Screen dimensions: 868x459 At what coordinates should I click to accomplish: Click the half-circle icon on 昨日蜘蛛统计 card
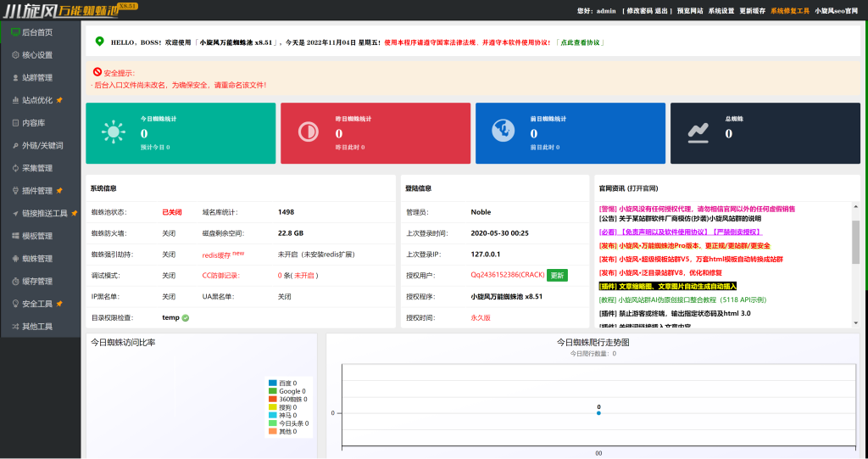[x=309, y=132]
